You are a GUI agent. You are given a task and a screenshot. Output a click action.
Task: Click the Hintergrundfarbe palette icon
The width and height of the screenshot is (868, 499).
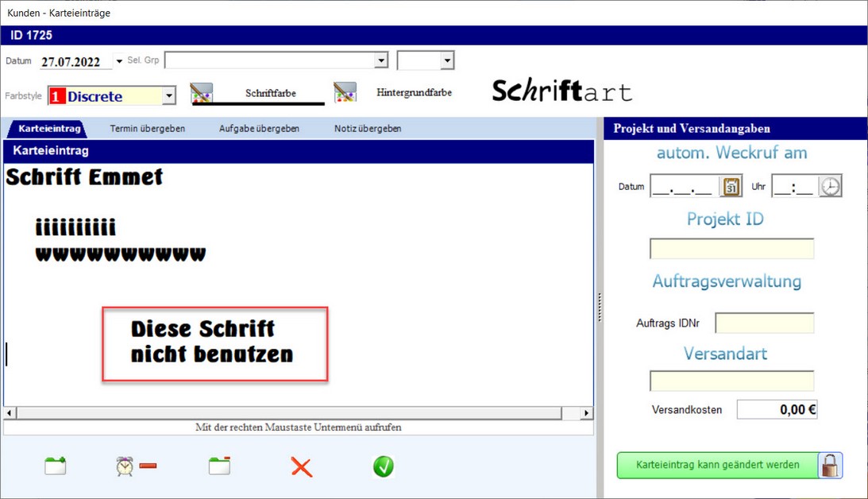[x=345, y=92]
